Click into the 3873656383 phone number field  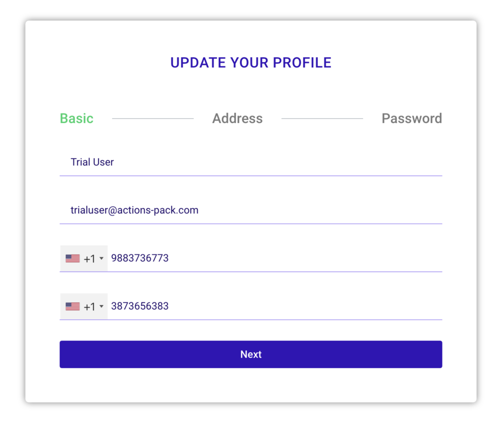275,306
